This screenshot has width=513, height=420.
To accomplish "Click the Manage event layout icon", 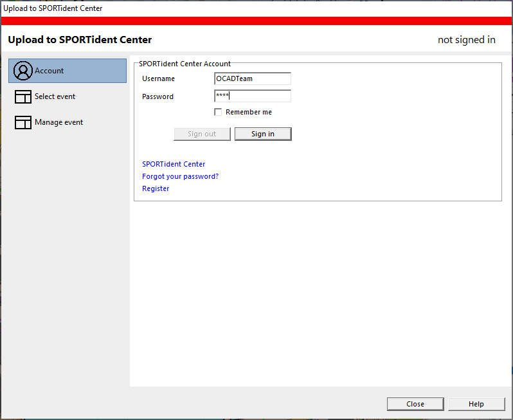I will click(23, 122).
